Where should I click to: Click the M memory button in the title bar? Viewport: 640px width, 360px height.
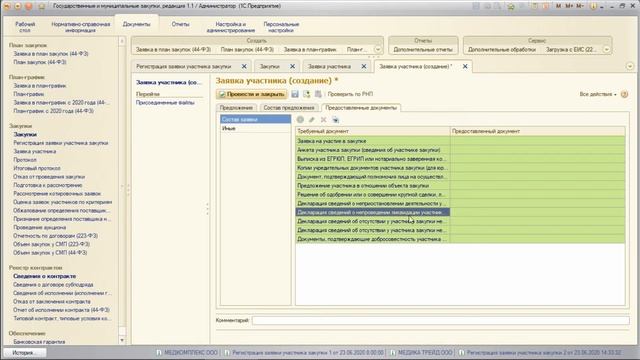(x=558, y=6)
